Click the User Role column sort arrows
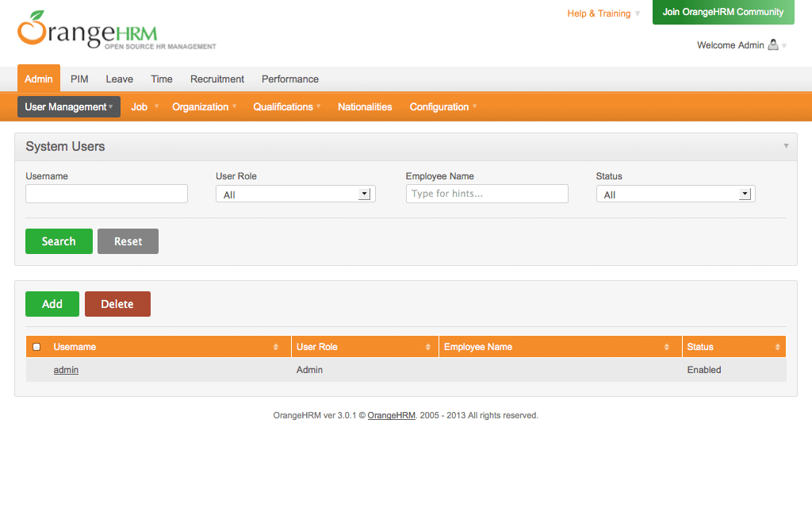Viewport: 812px width, 508px height. (429, 347)
